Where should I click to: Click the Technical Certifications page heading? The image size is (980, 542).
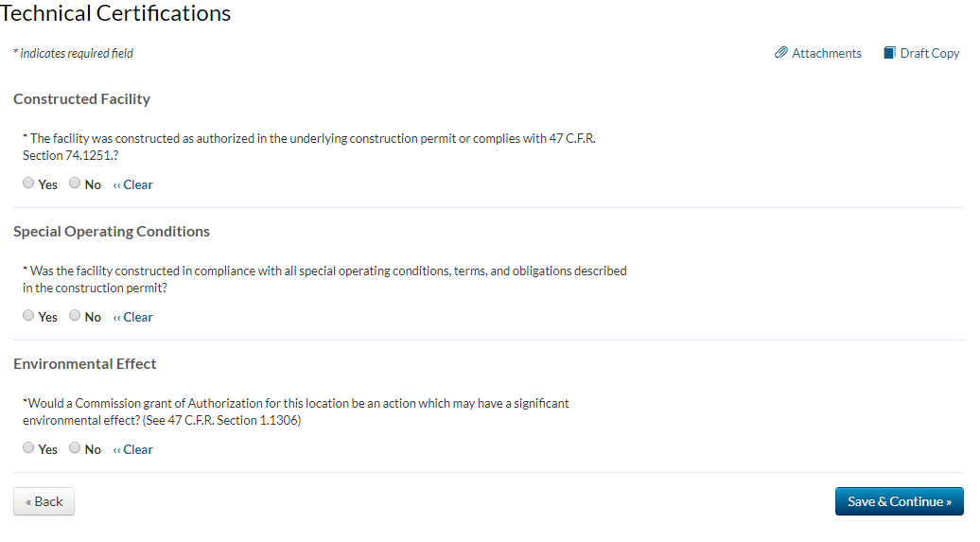115,13
